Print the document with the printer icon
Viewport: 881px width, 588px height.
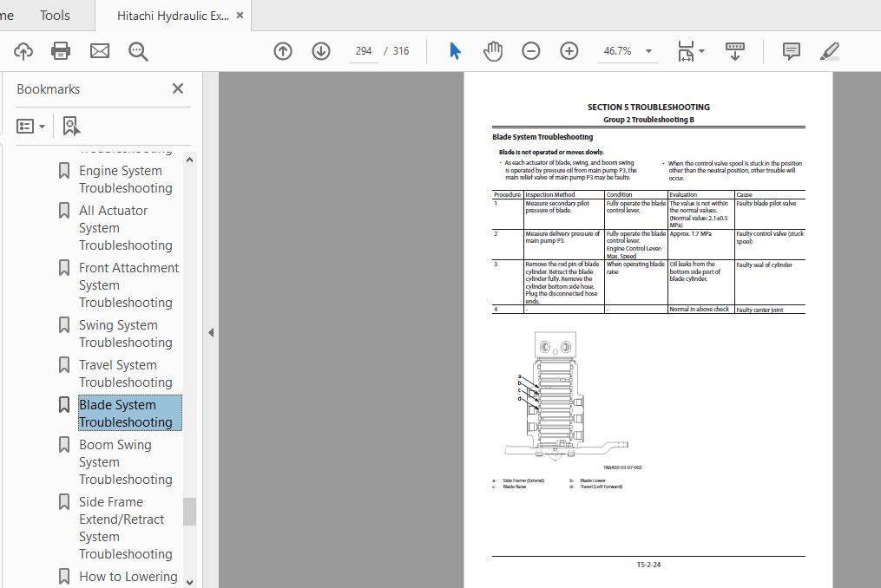[x=61, y=51]
